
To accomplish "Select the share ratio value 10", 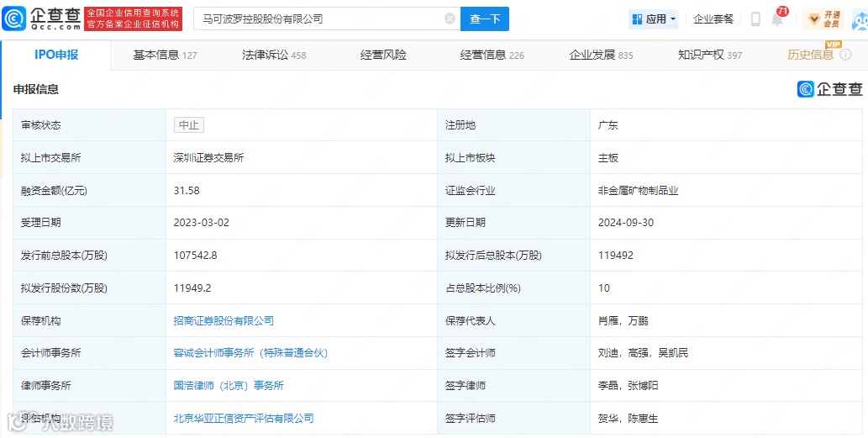I will click(604, 288).
